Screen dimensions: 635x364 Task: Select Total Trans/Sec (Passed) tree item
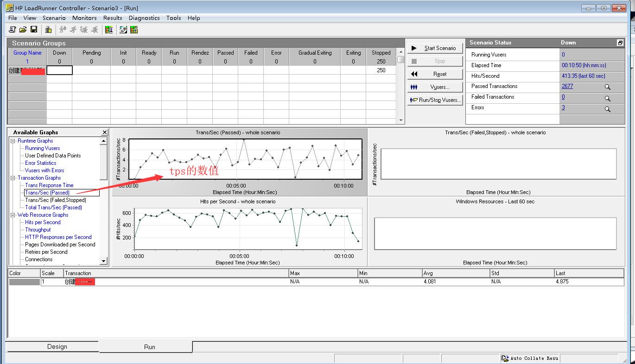pos(53,207)
